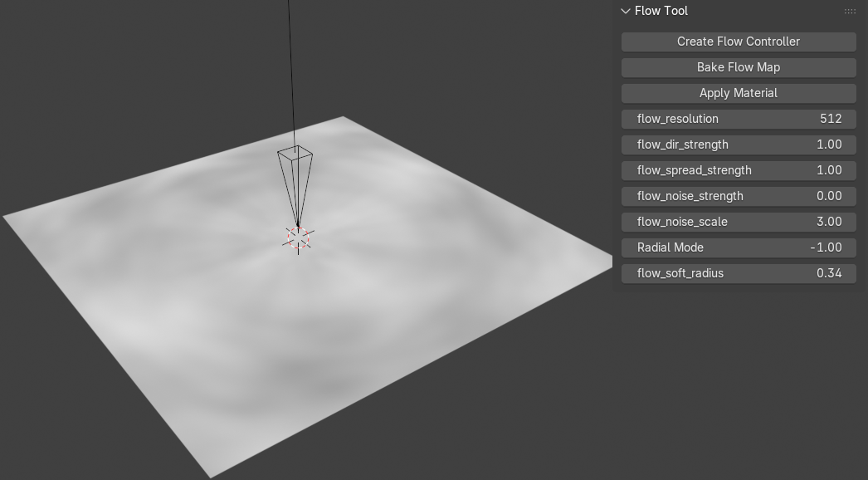Adjust the flow_dir_strength slider

738,144
